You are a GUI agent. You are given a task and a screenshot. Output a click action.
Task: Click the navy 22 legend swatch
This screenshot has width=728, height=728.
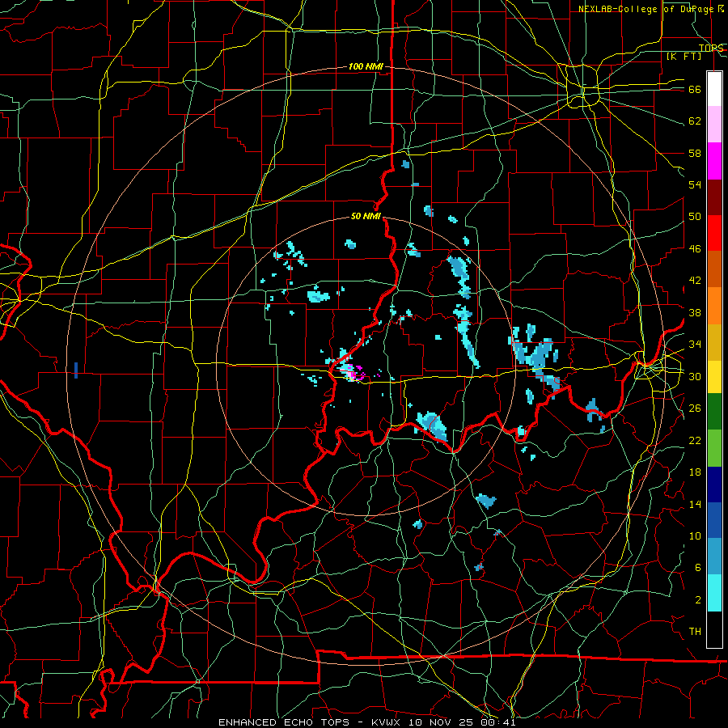714,485
